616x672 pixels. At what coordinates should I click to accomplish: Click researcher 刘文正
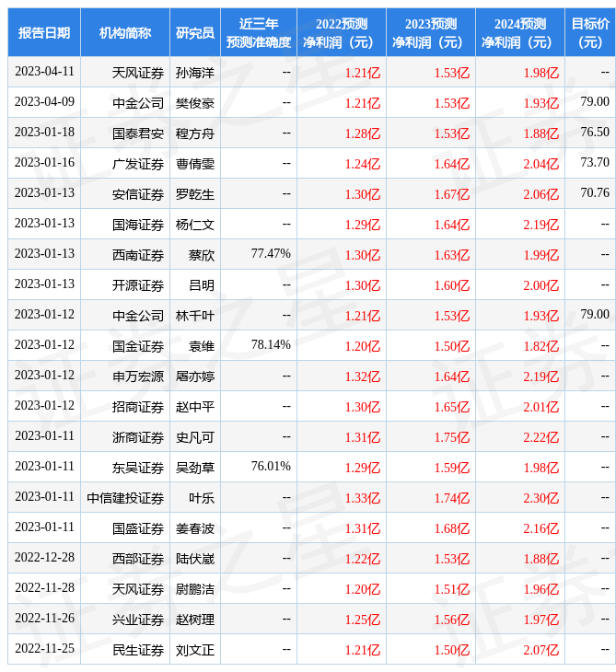tap(195, 651)
